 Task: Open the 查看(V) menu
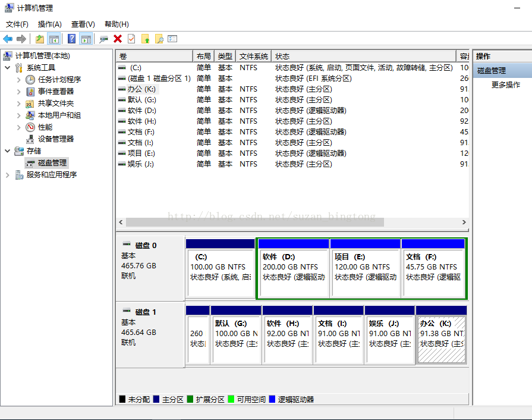point(83,24)
